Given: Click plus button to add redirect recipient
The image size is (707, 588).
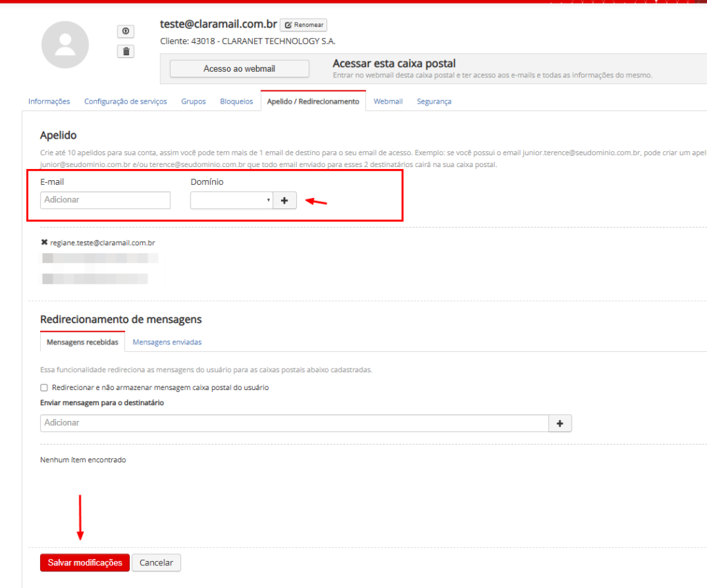Looking at the screenshot, I should 560,423.
